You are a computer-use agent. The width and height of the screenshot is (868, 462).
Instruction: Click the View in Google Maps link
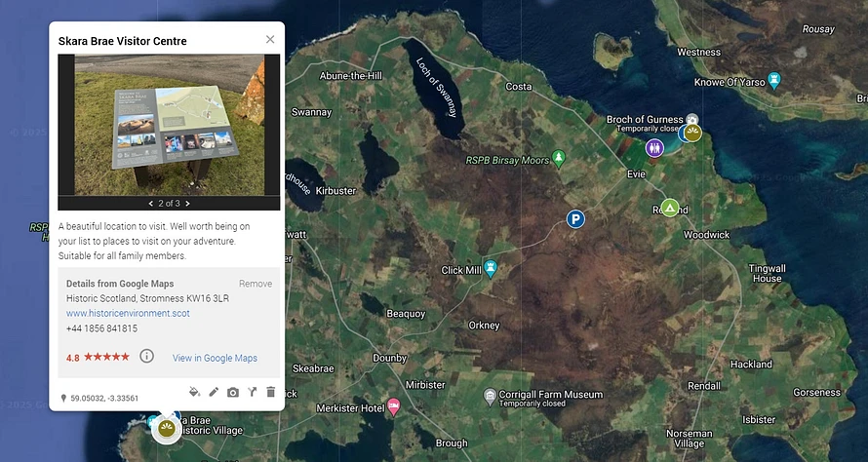point(215,358)
